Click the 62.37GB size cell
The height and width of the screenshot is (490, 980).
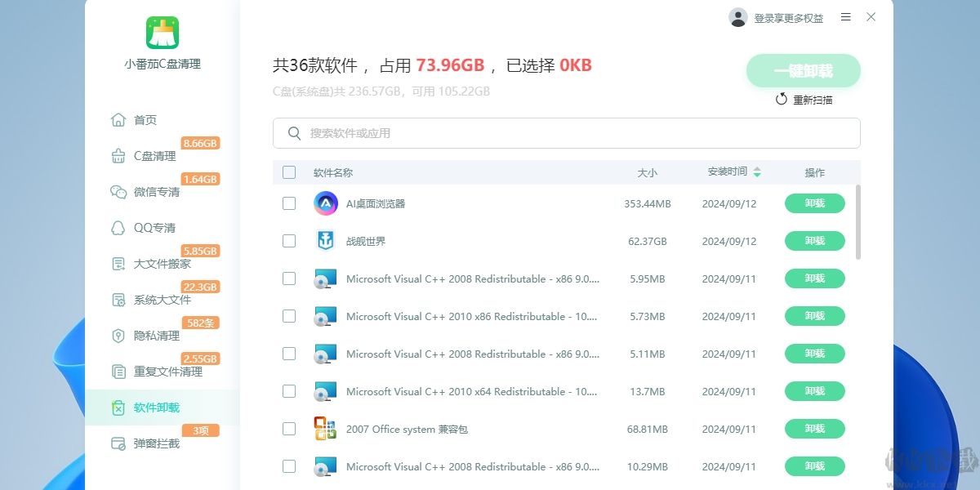tap(648, 242)
